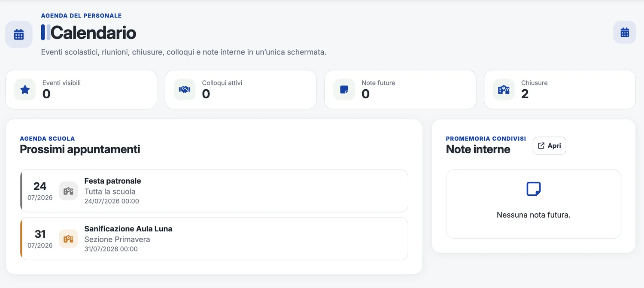Click the Prossimi appuntamenti heading
Viewport: 644px width, 288px height.
coord(80,149)
